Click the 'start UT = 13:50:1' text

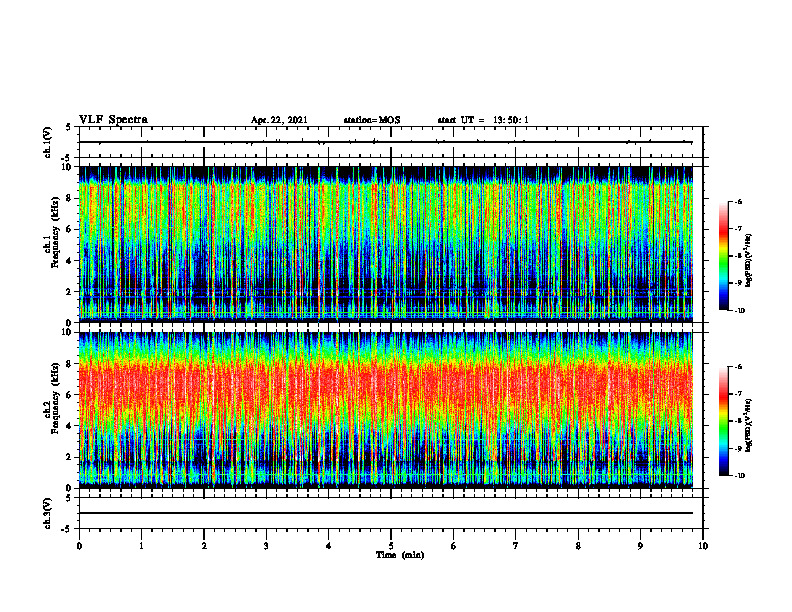483,120
